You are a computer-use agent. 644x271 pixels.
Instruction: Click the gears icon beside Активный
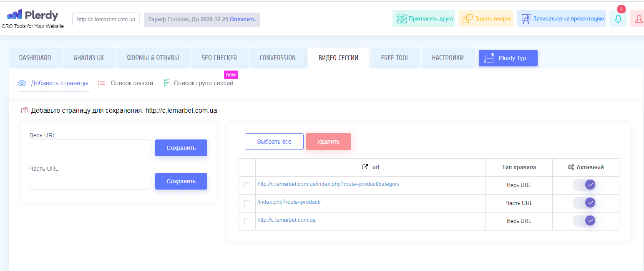tap(571, 167)
